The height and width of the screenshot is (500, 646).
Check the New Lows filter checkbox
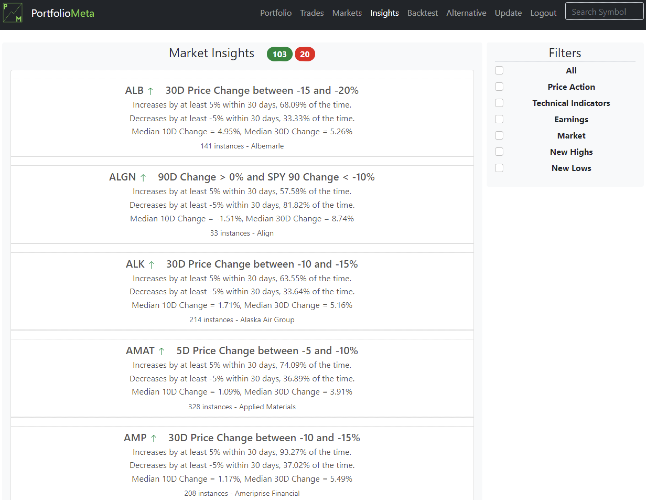499,168
